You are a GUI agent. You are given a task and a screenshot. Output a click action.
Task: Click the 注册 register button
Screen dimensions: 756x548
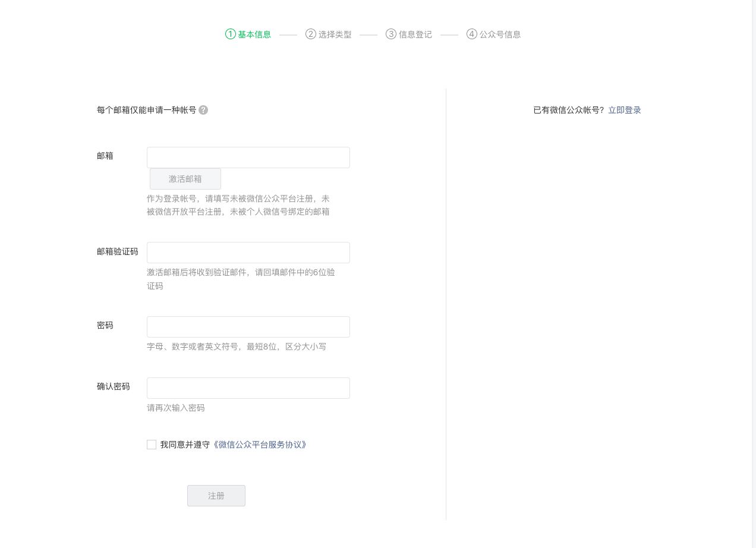(216, 495)
